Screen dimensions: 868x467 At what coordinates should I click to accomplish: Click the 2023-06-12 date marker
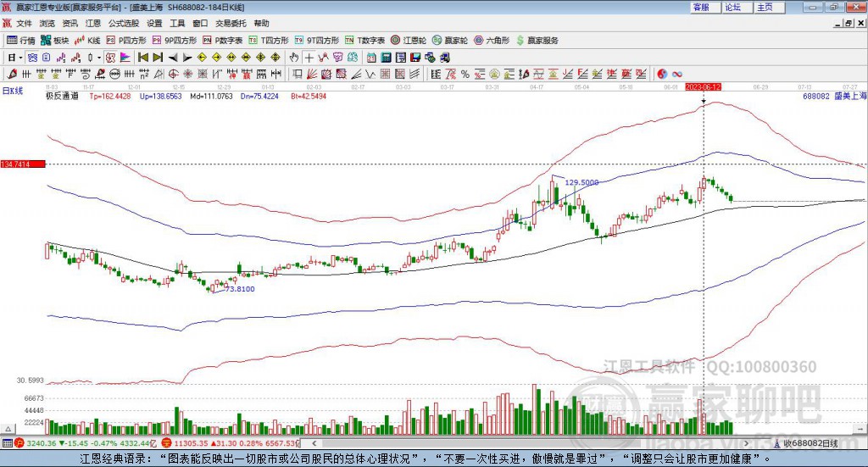coord(703,87)
